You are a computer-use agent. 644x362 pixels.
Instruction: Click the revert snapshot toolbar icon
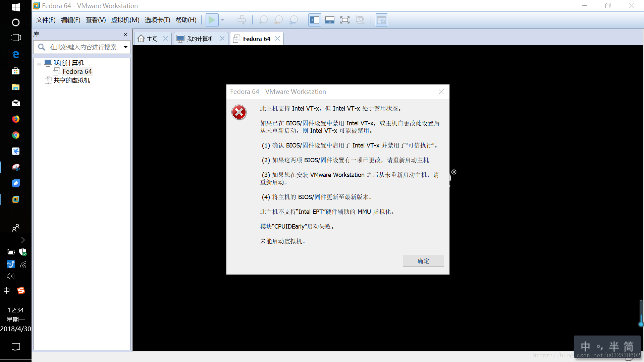click(x=278, y=20)
